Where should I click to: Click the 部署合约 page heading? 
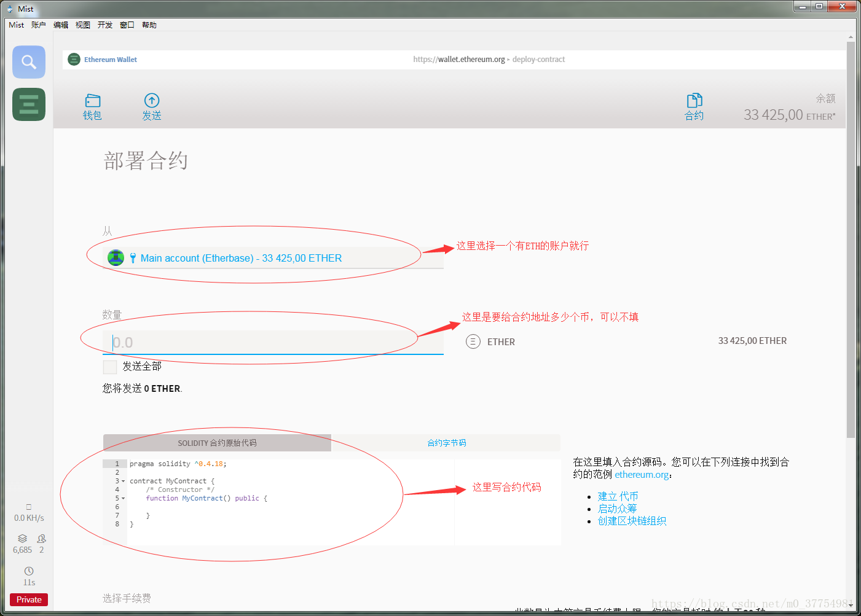(146, 161)
